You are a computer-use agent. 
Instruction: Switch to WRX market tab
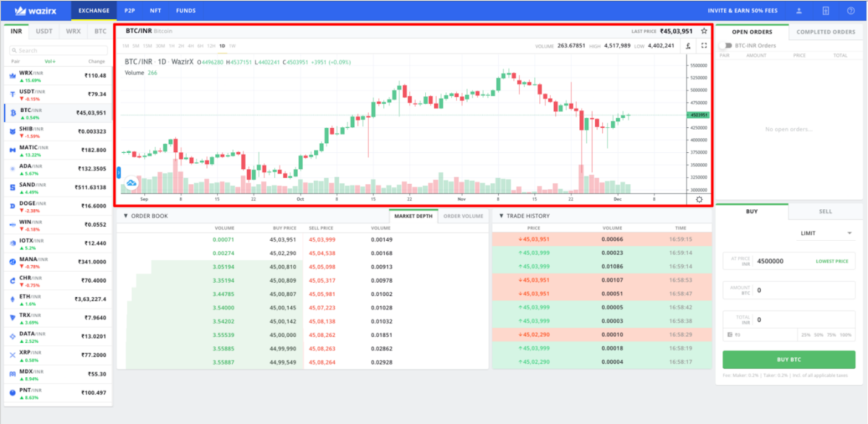[73, 31]
